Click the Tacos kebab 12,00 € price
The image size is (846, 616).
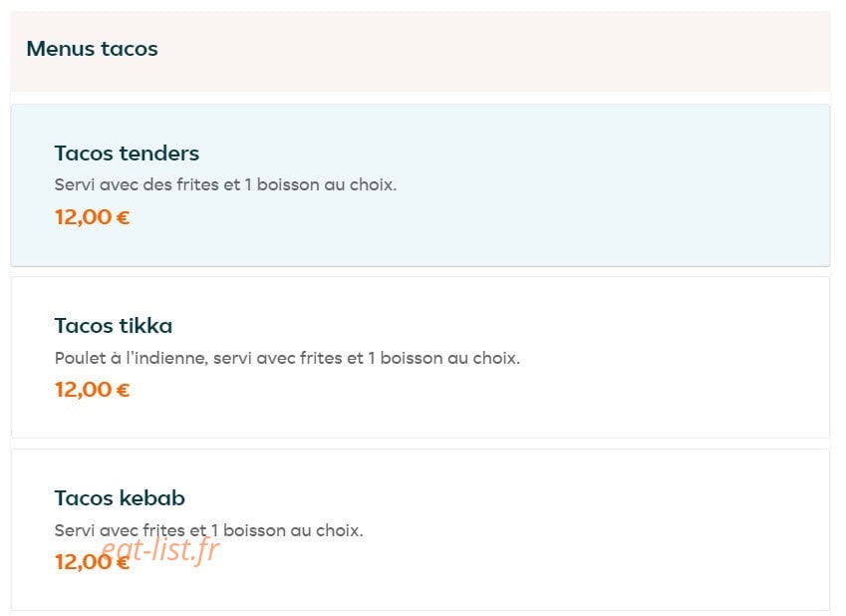click(93, 562)
